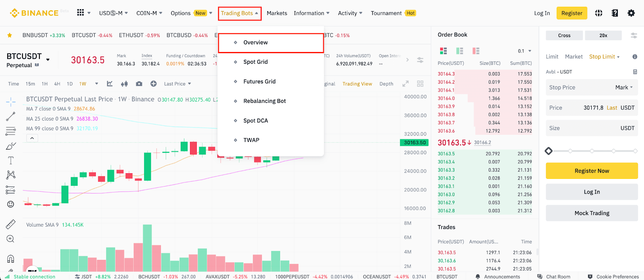This screenshot has height=280, width=644.
Task: Click the candlestick chart style icon
Action: (124, 84)
